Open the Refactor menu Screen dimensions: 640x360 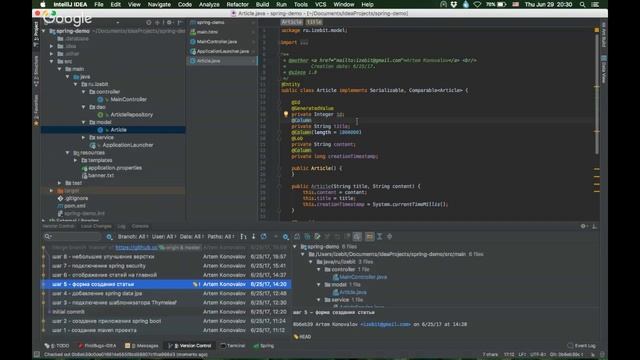pyautogui.click(x=237, y=4)
